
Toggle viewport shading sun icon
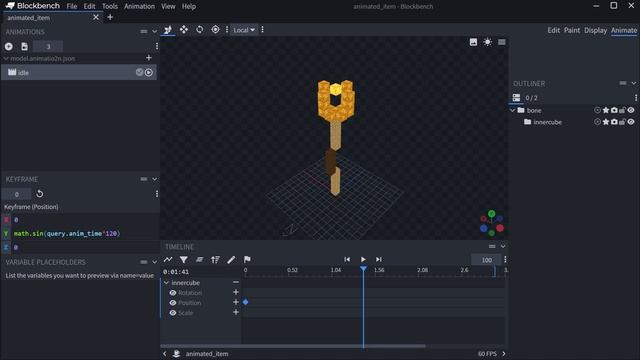click(x=487, y=42)
